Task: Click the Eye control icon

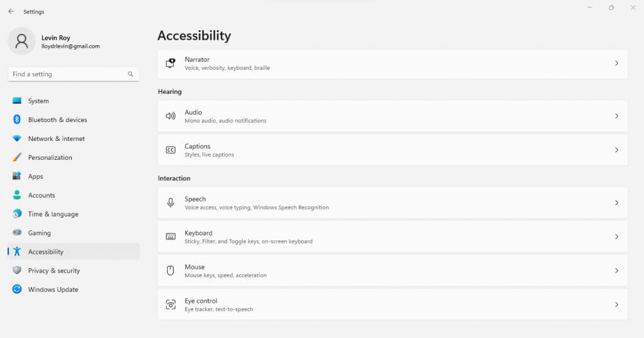Action: (x=170, y=305)
